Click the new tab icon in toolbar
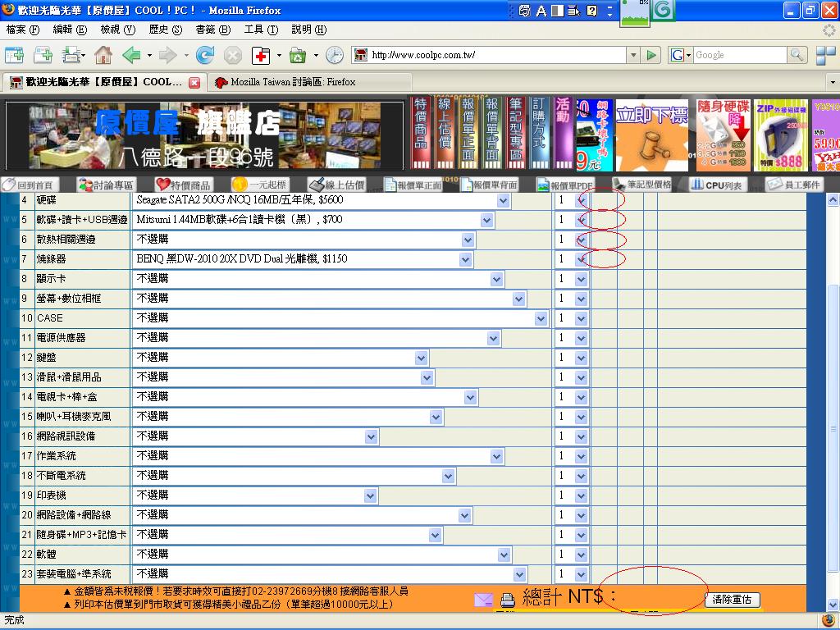This screenshot has width=840, height=630. point(15,55)
